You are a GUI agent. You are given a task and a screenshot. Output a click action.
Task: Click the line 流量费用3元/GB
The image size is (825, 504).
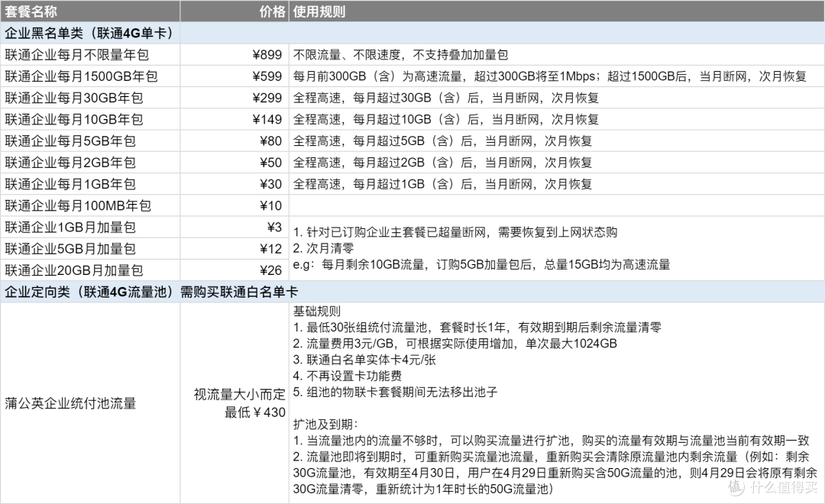pos(455,344)
